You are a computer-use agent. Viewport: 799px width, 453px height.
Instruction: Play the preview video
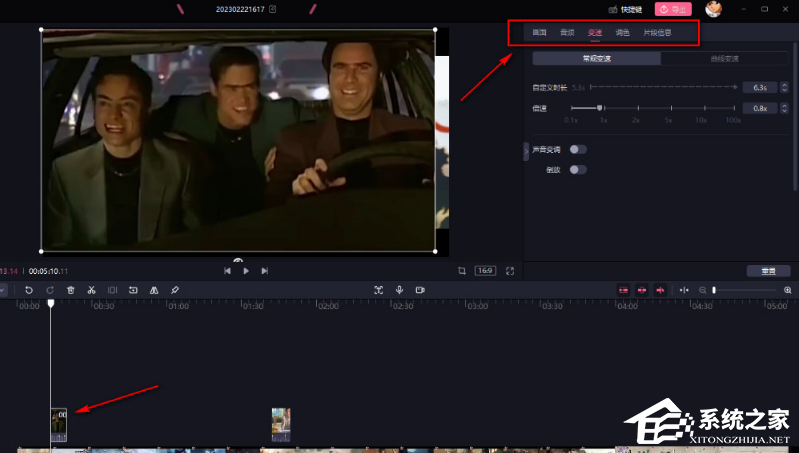(246, 271)
